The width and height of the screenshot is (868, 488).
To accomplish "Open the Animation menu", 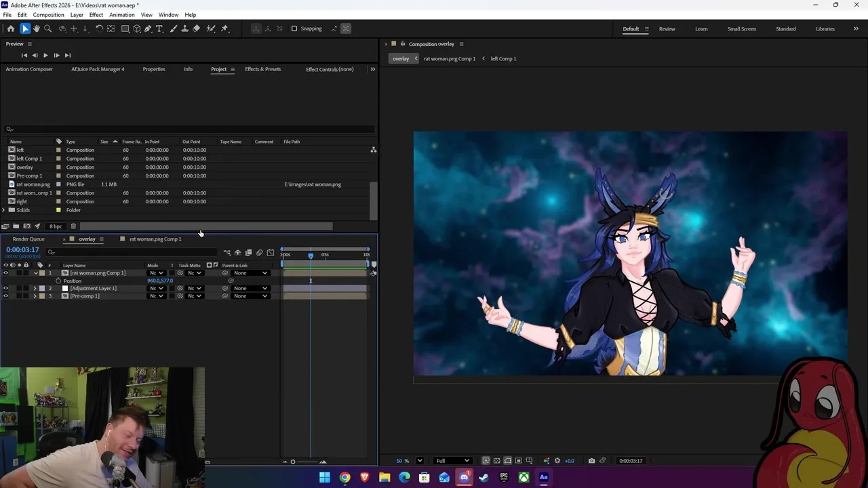I will (122, 15).
